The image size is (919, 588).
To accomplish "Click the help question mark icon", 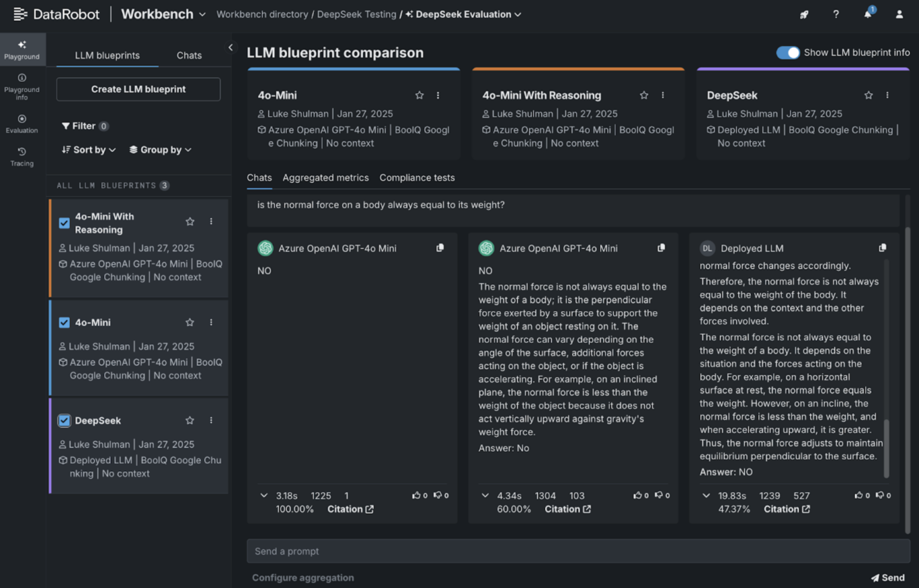I will [x=835, y=14].
